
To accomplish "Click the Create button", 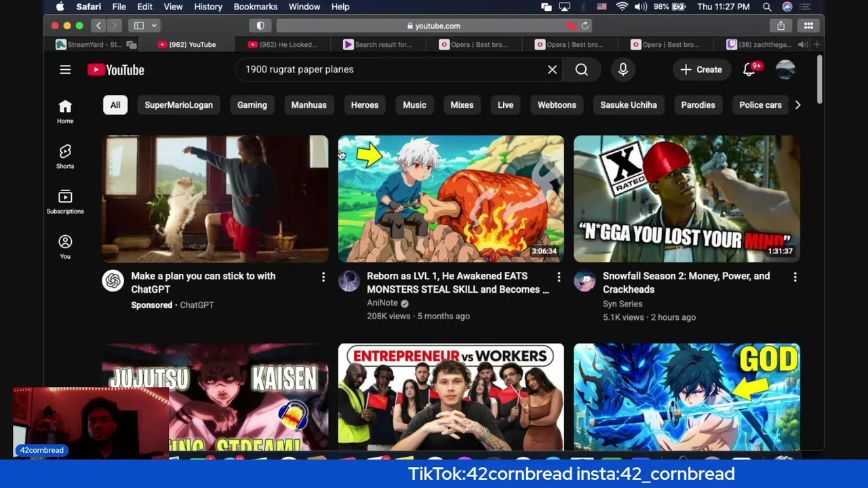I will pyautogui.click(x=701, y=69).
